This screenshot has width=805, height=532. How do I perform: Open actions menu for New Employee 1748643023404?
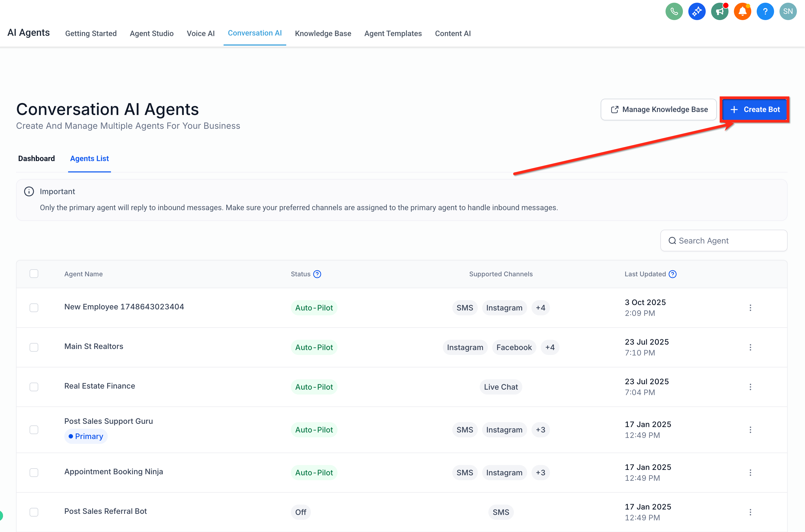[x=750, y=308]
